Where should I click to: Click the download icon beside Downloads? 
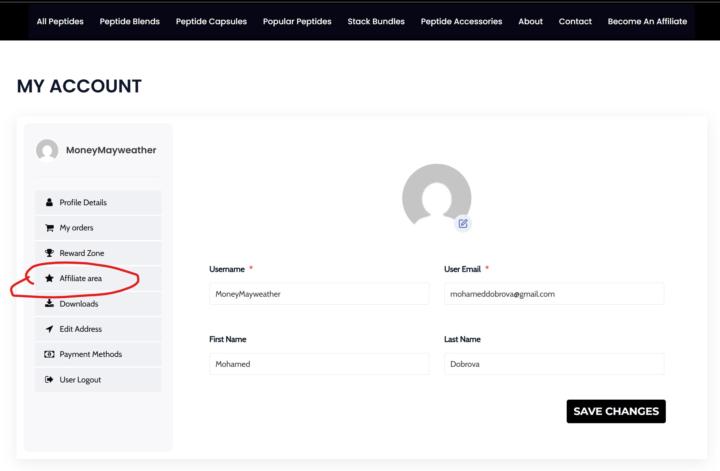click(x=49, y=303)
